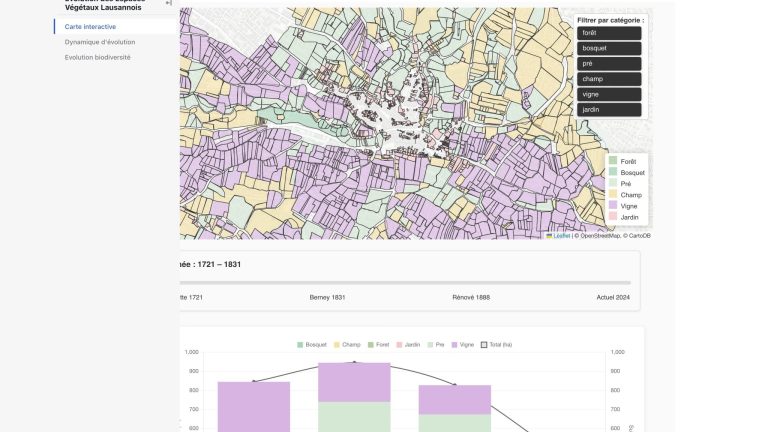Select Berney 1831 on the timeline
Image resolution: width=768 pixels, height=432 pixels.
click(x=327, y=297)
